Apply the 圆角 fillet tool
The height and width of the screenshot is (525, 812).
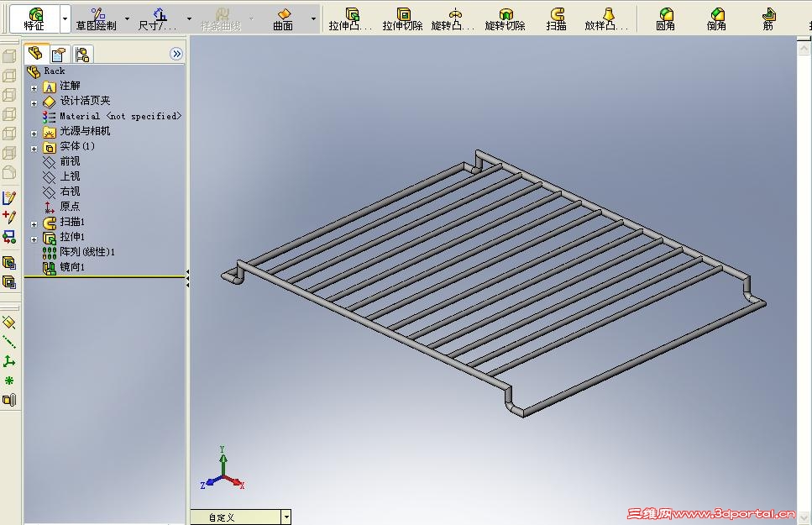point(665,19)
